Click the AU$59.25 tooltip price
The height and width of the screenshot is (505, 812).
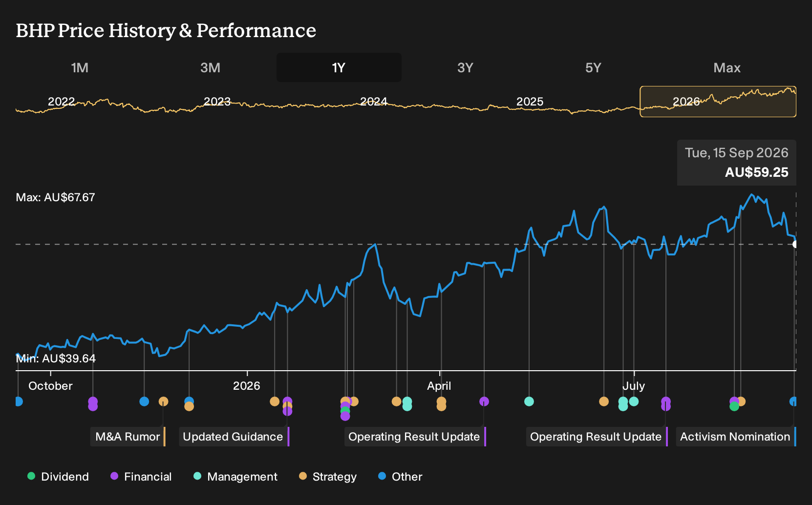pyautogui.click(x=757, y=172)
